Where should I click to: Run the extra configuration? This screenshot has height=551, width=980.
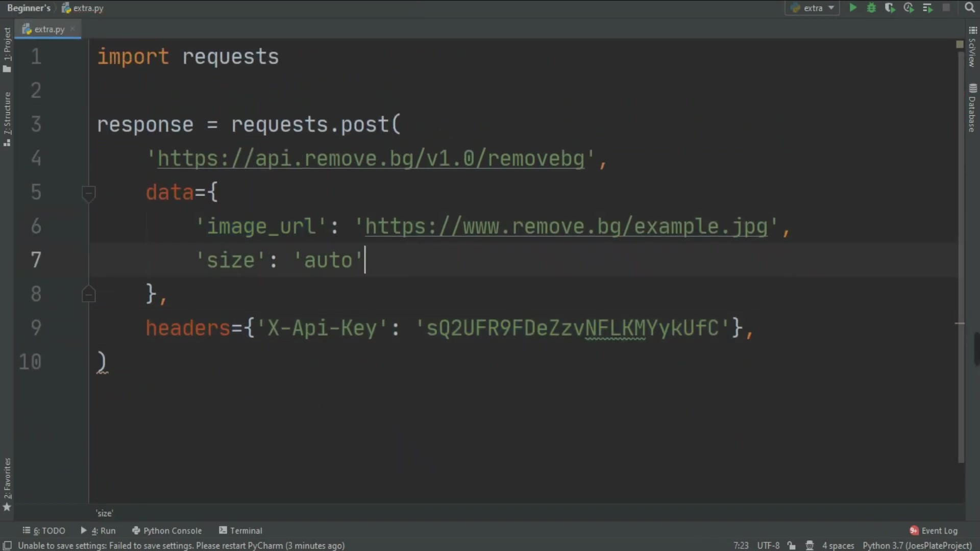[853, 8]
